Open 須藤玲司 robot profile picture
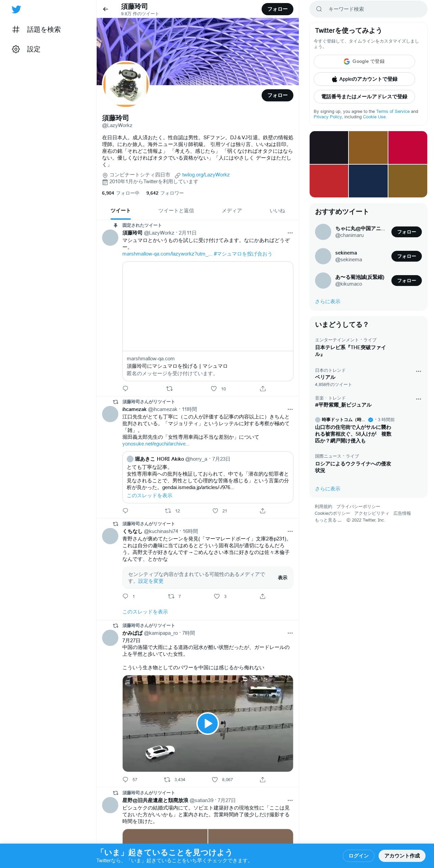The height and width of the screenshot is (868, 434). tap(126, 84)
